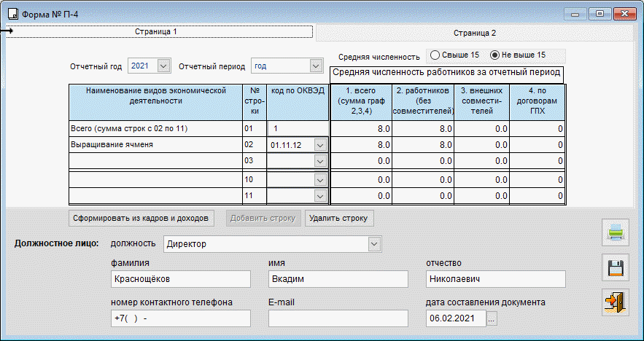Close the Форма № П-4 window
Image resolution: width=644 pixels, height=341 pixels.
pyautogui.click(x=625, y=15)
